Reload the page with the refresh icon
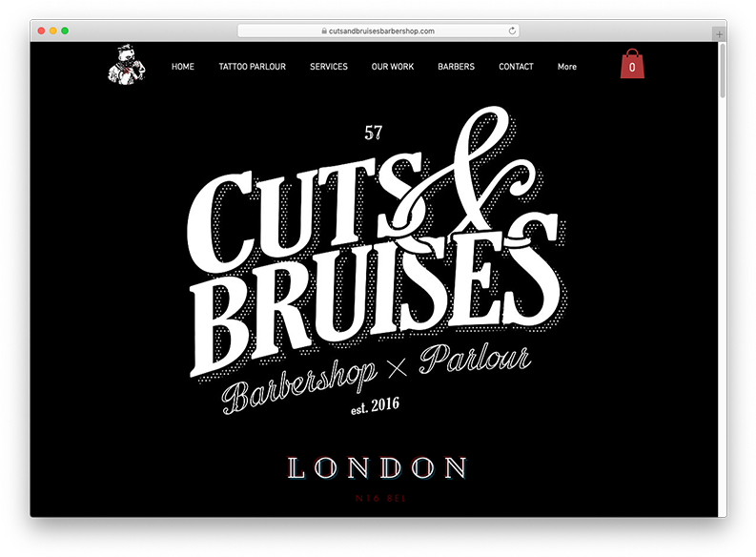The width and height of the screenshot is (756, 557). (x=512, y=31)
